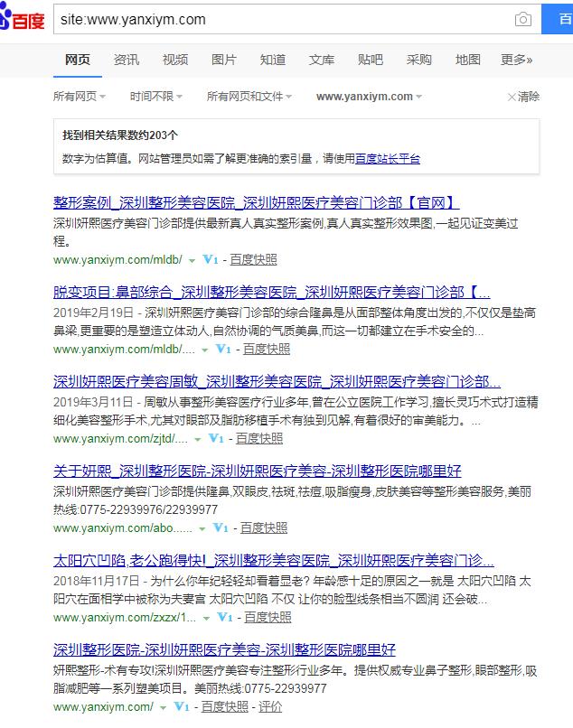Open 太阳穴凹陷,老公跑得快 result title
The width and height of the screenshot is (573, 728).
274,560
